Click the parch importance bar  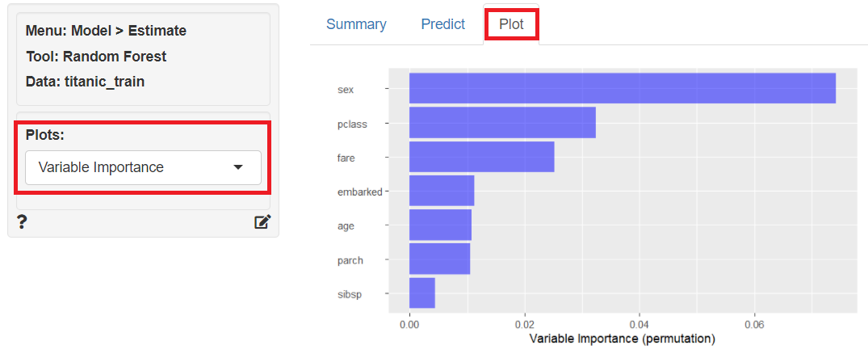click(x=439, y=259)
